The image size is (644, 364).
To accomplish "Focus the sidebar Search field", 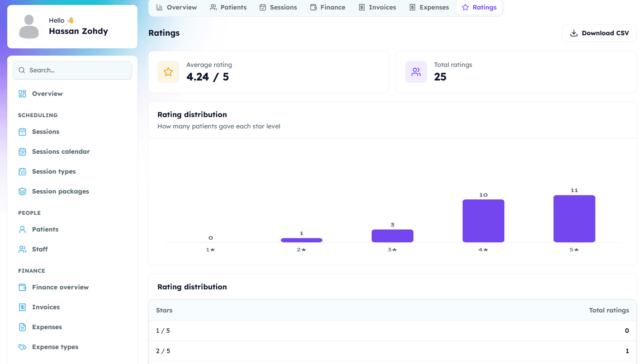I will pos(72,70).
